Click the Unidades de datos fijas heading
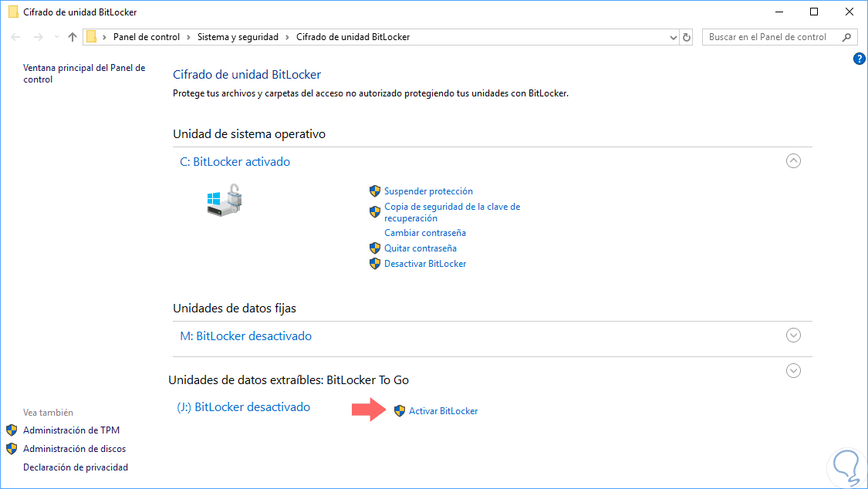The image size is (868, 489). point(235,308)
